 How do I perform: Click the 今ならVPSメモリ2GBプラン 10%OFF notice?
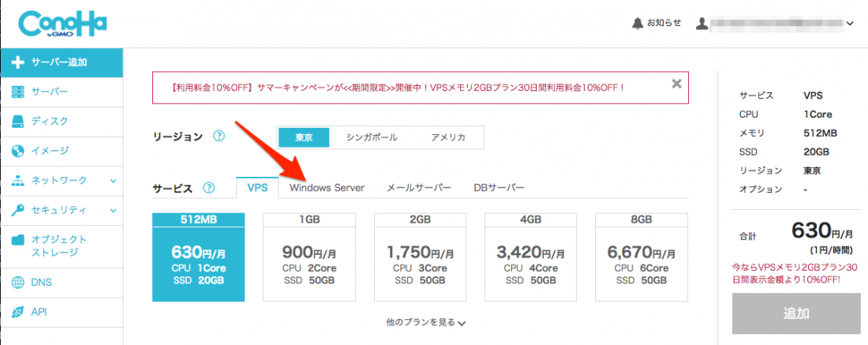pyautogui.click(x=796, y=272)
